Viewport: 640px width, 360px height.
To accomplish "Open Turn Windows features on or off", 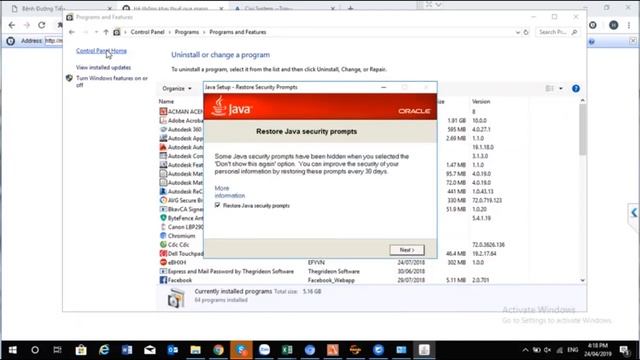I will click(x=112, y=82).
